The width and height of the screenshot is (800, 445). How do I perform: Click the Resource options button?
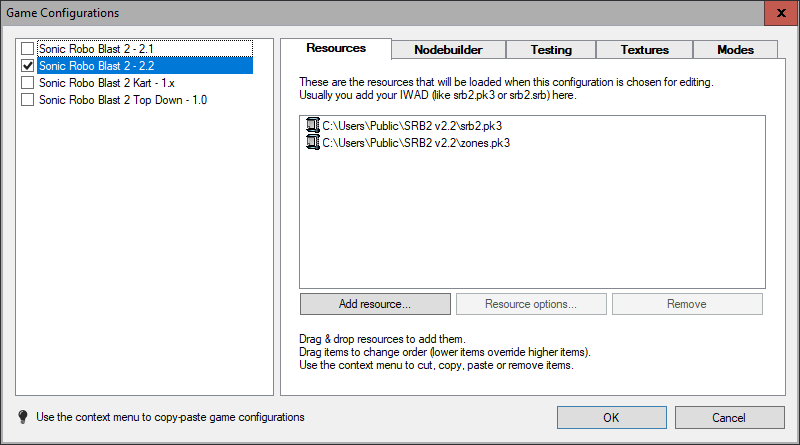pyautogui.click(x=531, y=304)
